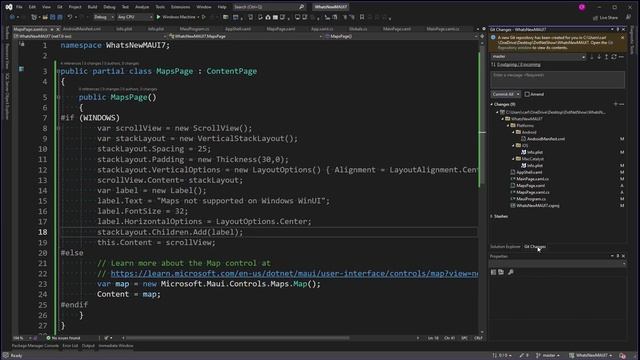Open the File menu
The width and height of the screenshot is (640, 360).
pyautogui.click(x=19, y=7)
